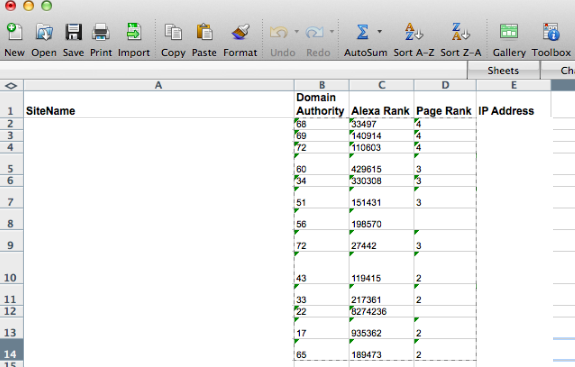Select column D header
This screenshot has width=575, height=367.
click(445, 85)
